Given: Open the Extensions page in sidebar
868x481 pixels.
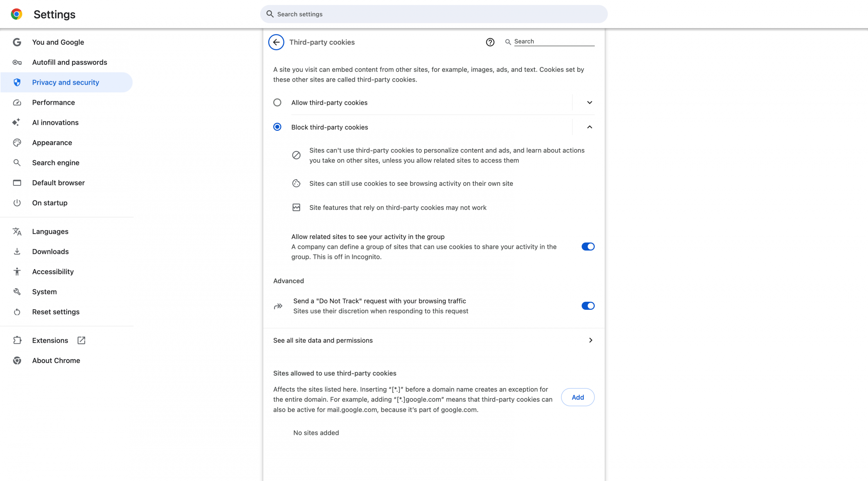Looking at the screenshot, I should tap(50, 340).
